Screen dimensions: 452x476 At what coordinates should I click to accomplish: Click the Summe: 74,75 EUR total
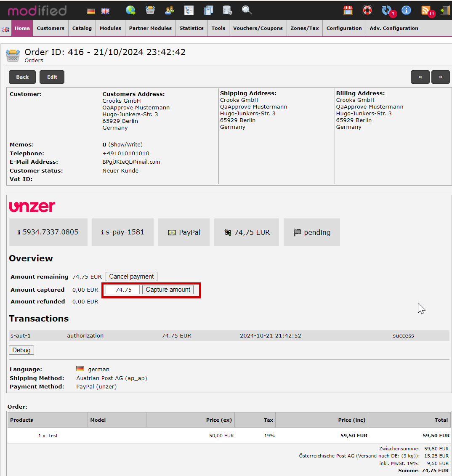[423, 471]
